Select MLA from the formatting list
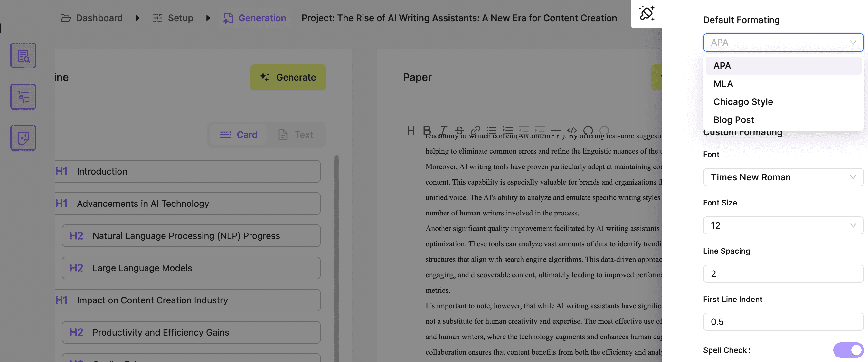The height and width of the screenshot is (362, 868). (x=723, y=84)
